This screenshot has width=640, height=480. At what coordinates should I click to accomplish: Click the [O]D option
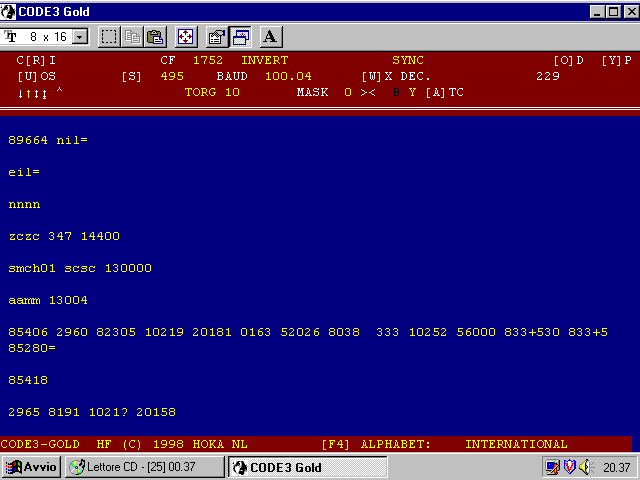568,61
